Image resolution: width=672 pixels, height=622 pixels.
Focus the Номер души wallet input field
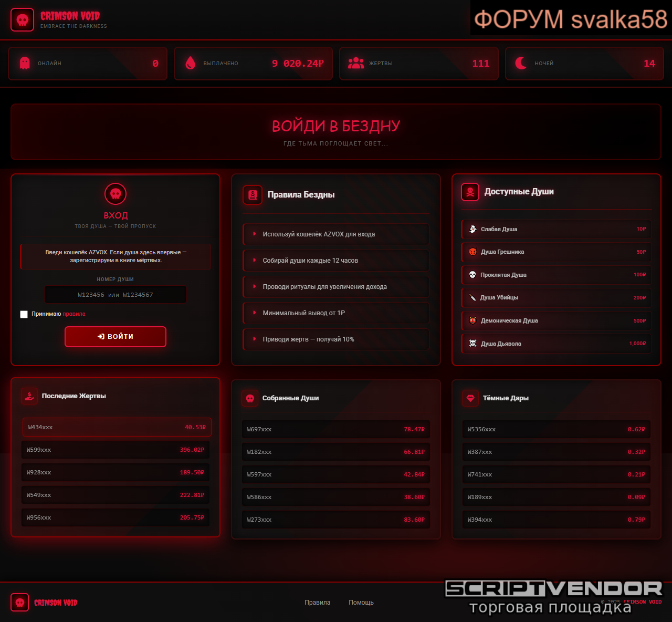point(115,295)
